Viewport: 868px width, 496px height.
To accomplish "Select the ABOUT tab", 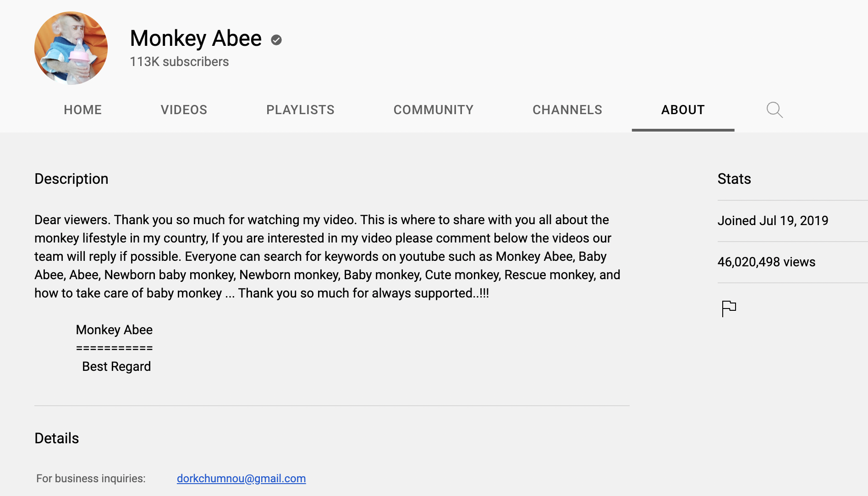I will [x=682, y=110].
